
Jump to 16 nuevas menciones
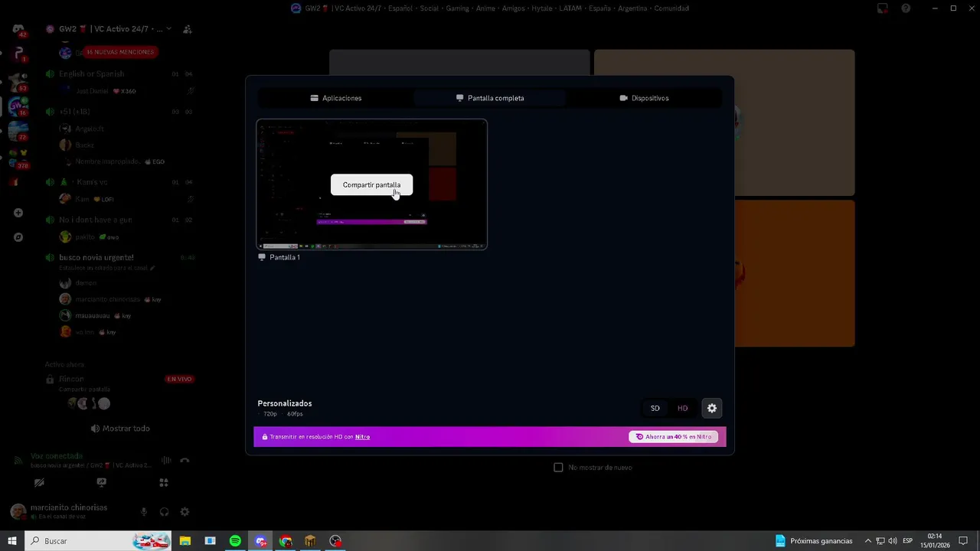tap(120, 52)
